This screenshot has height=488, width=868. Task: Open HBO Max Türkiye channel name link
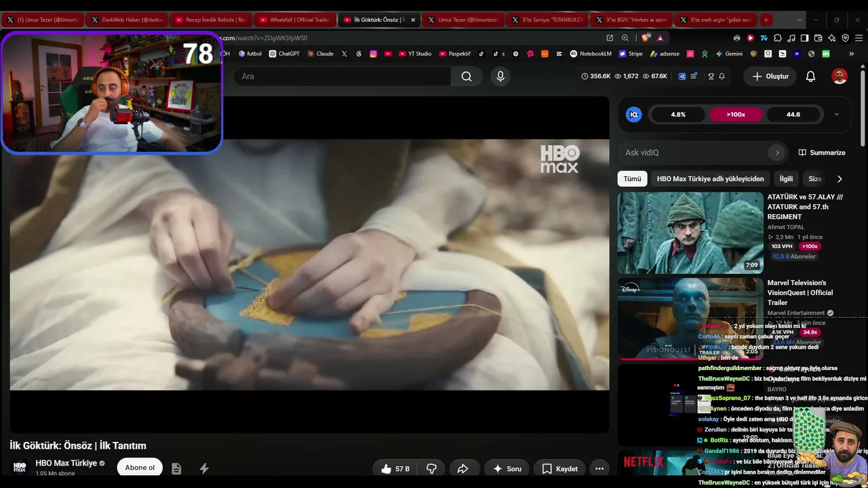[66, 463]
